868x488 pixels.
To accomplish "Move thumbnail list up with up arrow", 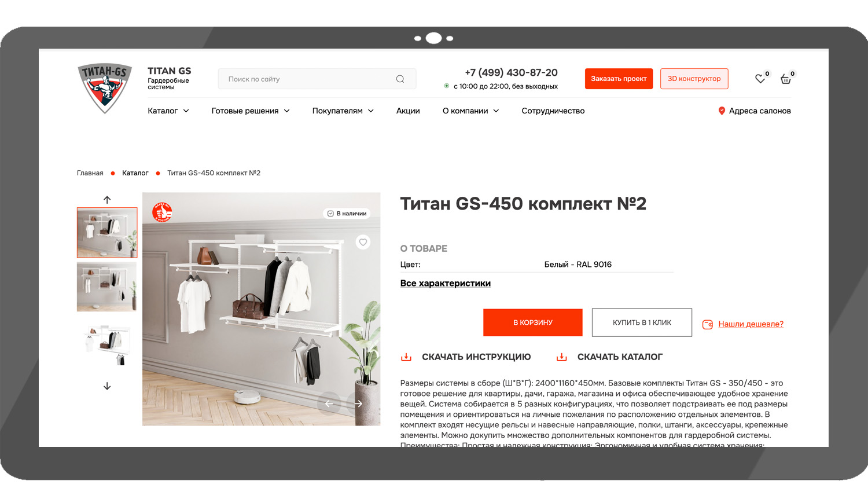I will [107, 200].
